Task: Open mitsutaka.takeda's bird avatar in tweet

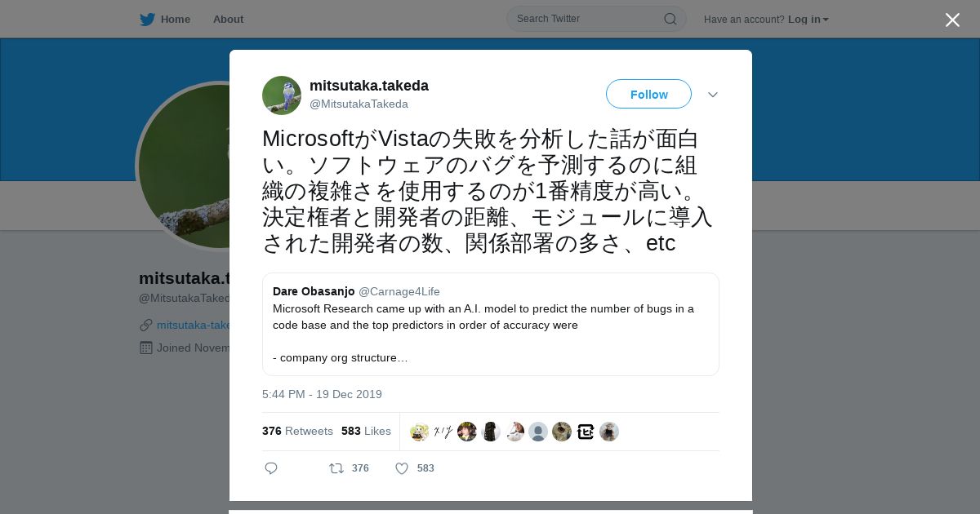Action: pyautogui.click(x=282, y=95)
